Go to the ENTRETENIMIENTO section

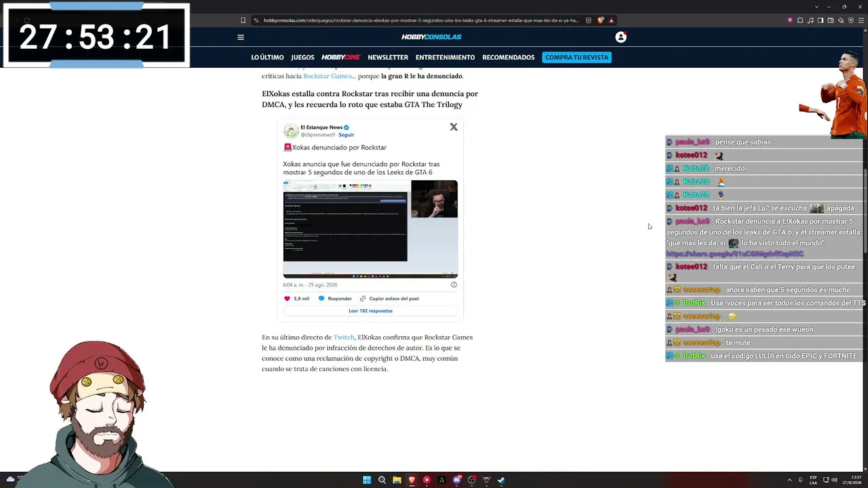[x=445, y=58]
